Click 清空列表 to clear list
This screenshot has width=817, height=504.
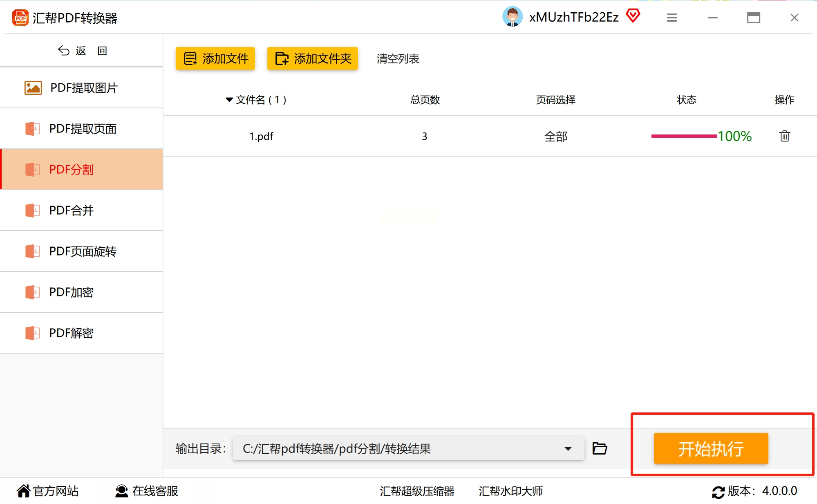(398, 59)
